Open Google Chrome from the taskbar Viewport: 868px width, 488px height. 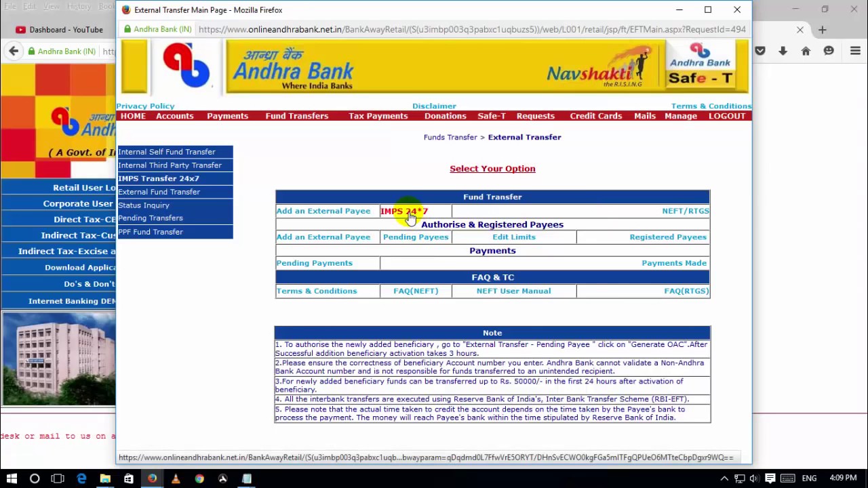[x=199, y=479]
